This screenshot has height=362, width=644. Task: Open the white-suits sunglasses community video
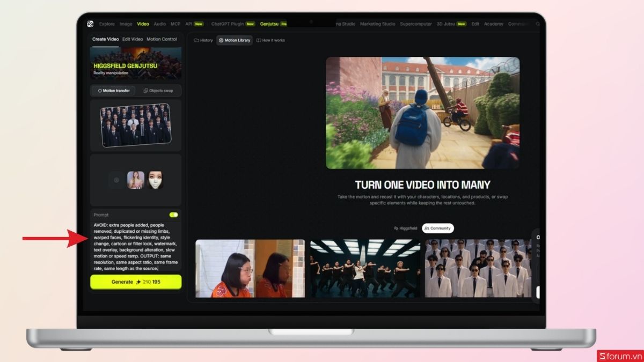pos(478,268)
